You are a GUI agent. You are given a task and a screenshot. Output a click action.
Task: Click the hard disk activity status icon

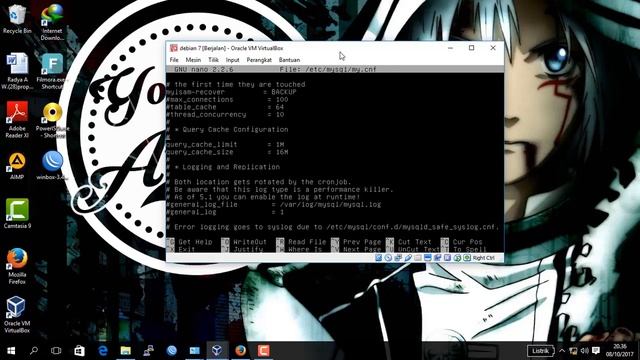coord(378,258)
